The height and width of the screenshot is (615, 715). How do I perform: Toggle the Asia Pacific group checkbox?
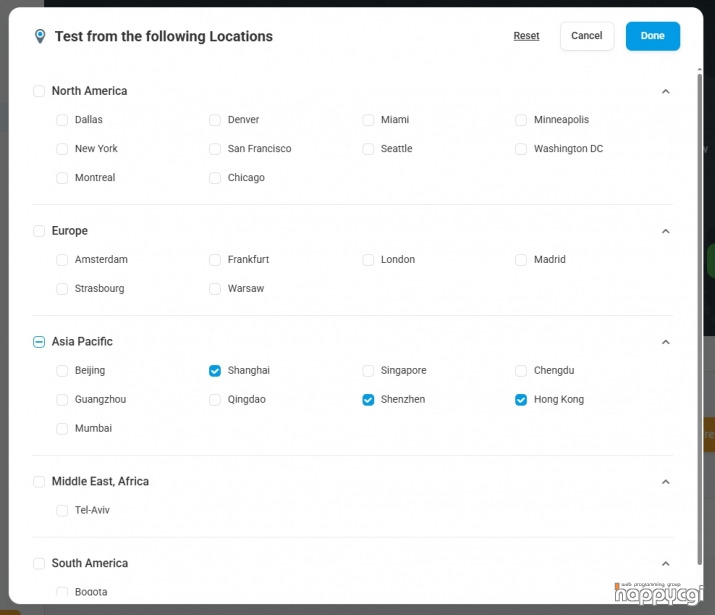tap(39, 342)
